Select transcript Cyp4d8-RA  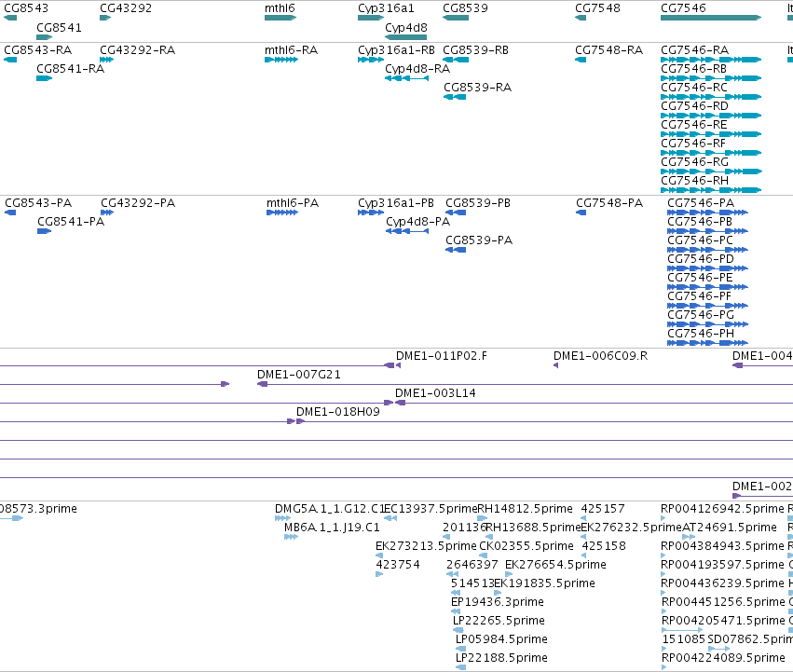pos(417,69)
